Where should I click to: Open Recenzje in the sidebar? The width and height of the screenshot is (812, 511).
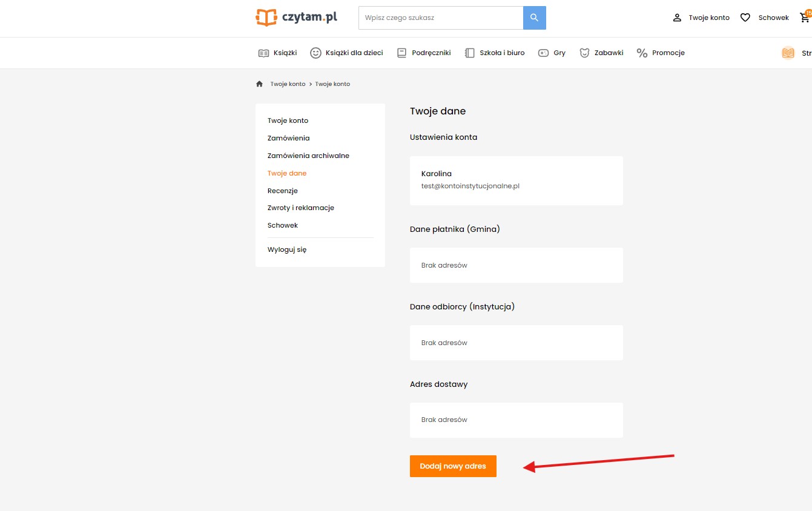pos(283,191)
